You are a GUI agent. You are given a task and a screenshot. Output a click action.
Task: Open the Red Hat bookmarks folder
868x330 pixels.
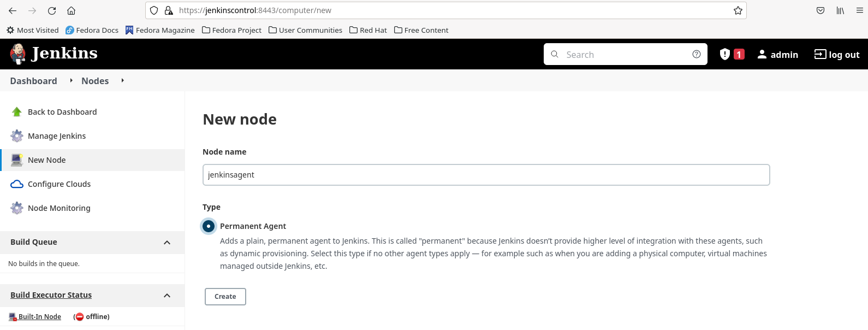368,30
